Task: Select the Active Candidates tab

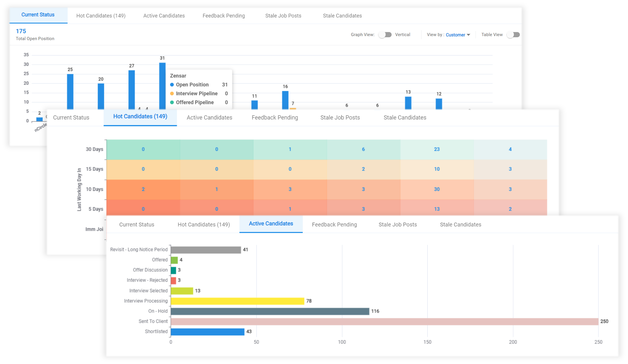Action: (271, 223)
